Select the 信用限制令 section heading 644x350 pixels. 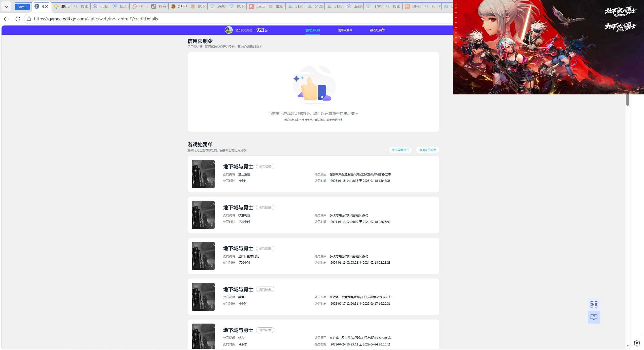pyautogui.click(x=200, y=41)
